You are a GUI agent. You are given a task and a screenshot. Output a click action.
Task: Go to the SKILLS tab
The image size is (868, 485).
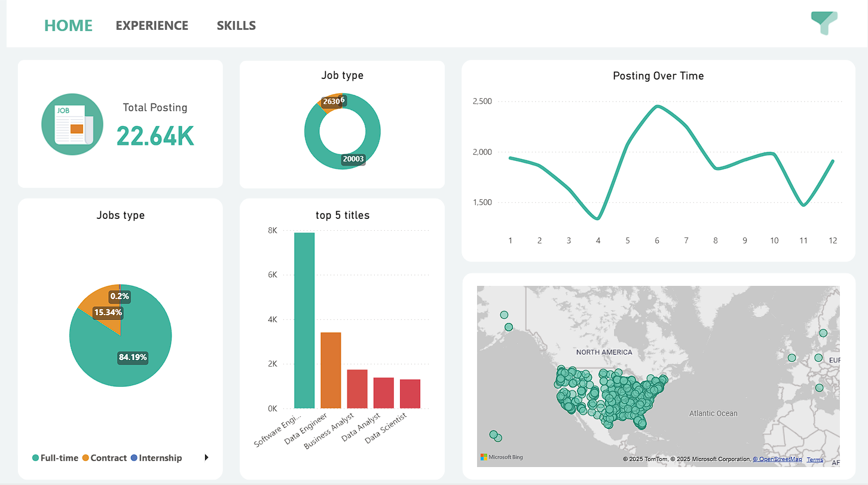click(236, 26)
